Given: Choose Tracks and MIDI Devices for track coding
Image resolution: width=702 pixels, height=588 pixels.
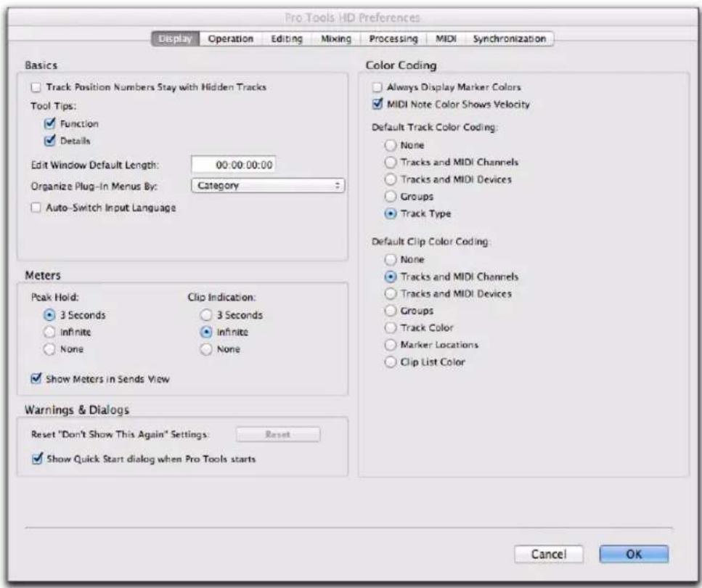Looking at the screenshot, I should 391,179.
